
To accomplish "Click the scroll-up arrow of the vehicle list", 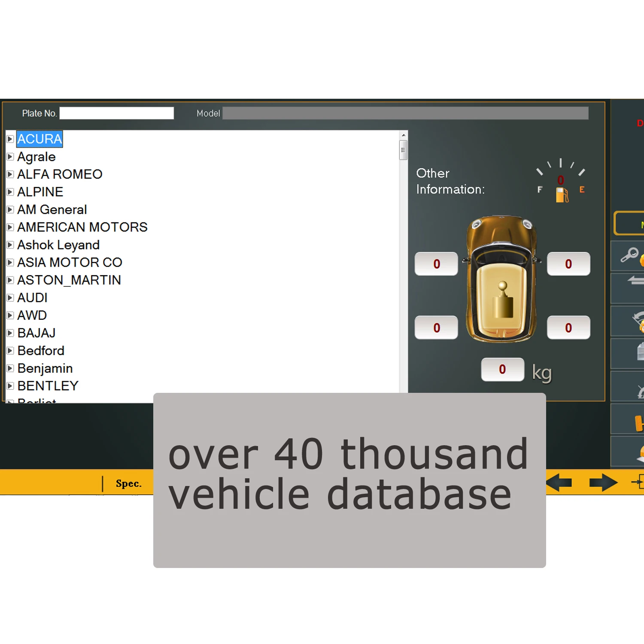I will click(x=403, y=135).
